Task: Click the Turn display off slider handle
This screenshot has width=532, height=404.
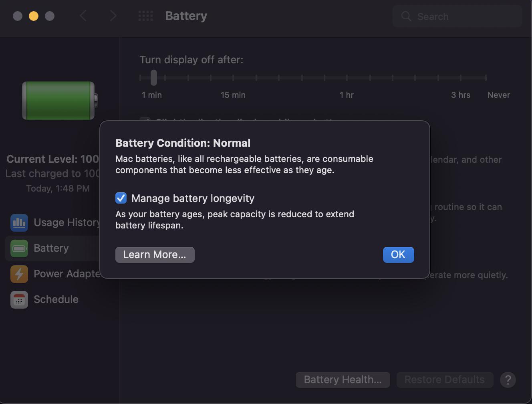Action: (154, 77)
